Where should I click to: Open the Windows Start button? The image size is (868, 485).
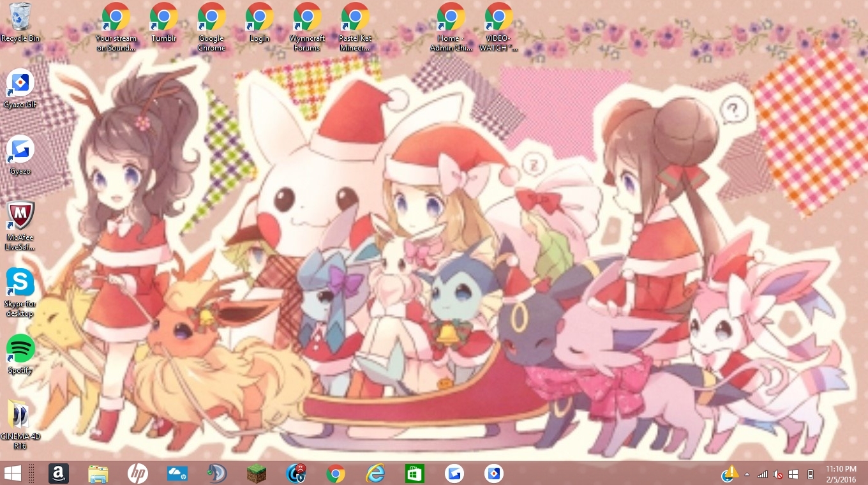(x=13, y=474)
